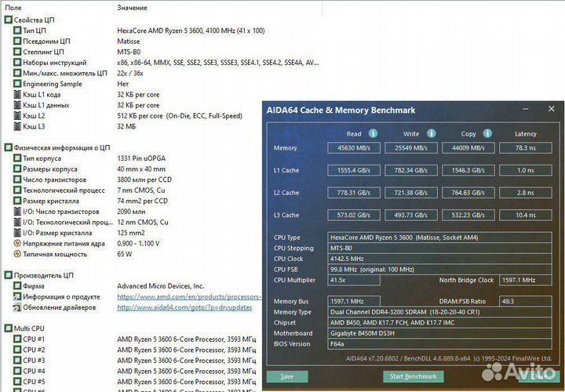Select the value '1331 Pin uOPGA'
Screen dimensions: 565x392
[141, 158]
